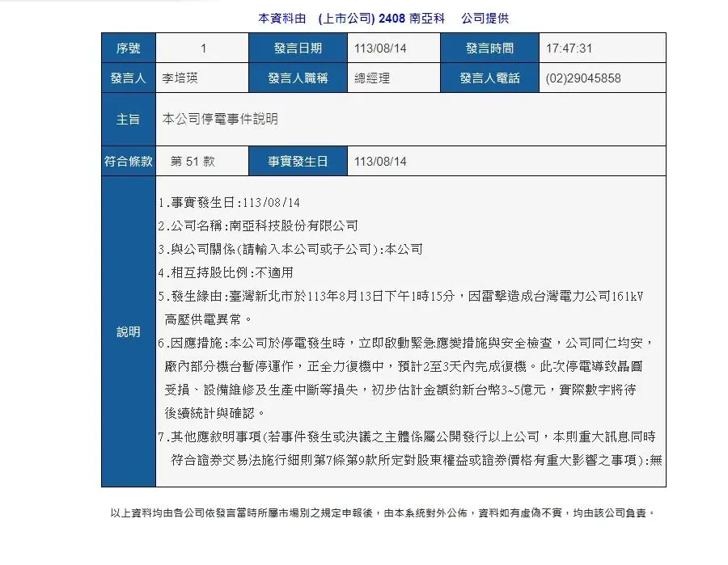728x565 pixels.
Task: Click the 發言日期 header cell
Action: pyautogui.click(x=298, y=48)
